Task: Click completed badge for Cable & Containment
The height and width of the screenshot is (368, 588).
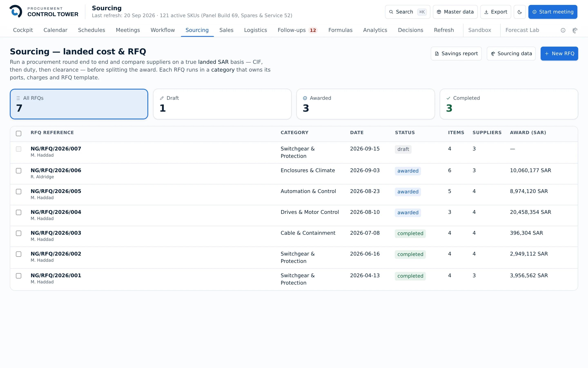Action: point(410,233)
